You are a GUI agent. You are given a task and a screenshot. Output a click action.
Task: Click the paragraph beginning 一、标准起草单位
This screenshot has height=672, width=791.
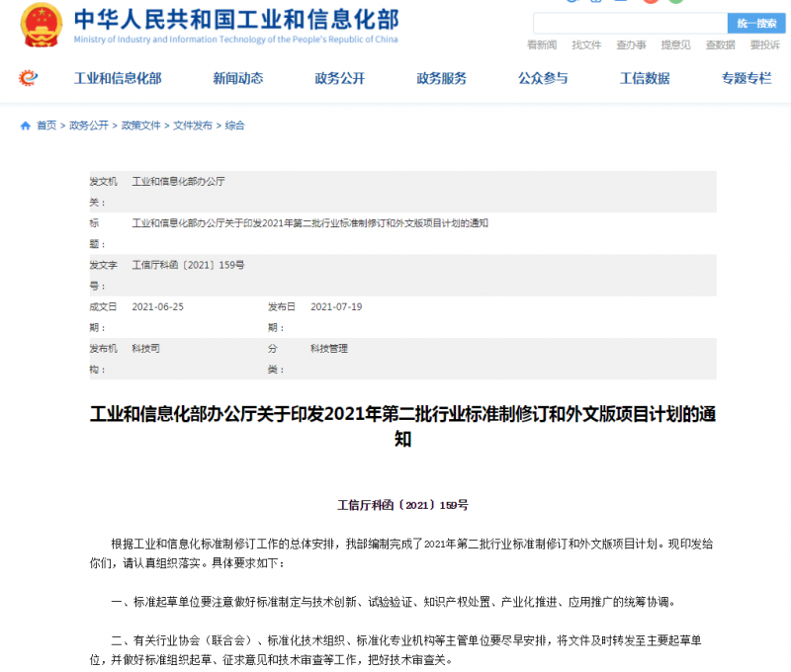[x=394, y=602]
